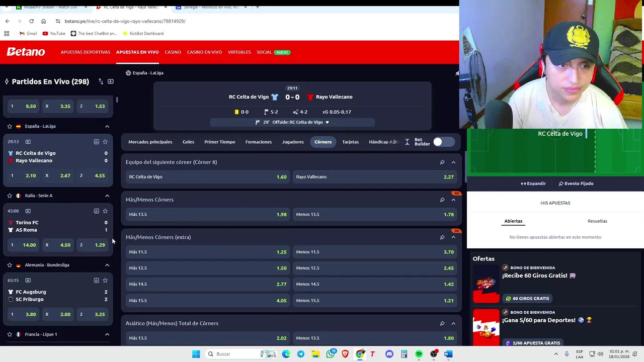This screenshot has width=644, height=362.
Task: Open WhatsApp from the taskbar
Action: 331,354
